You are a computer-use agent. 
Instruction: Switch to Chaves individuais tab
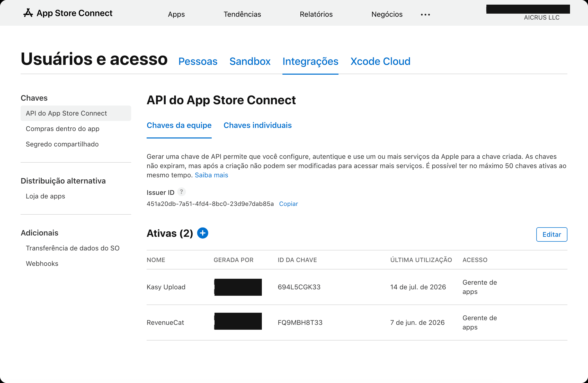(257, 125)
